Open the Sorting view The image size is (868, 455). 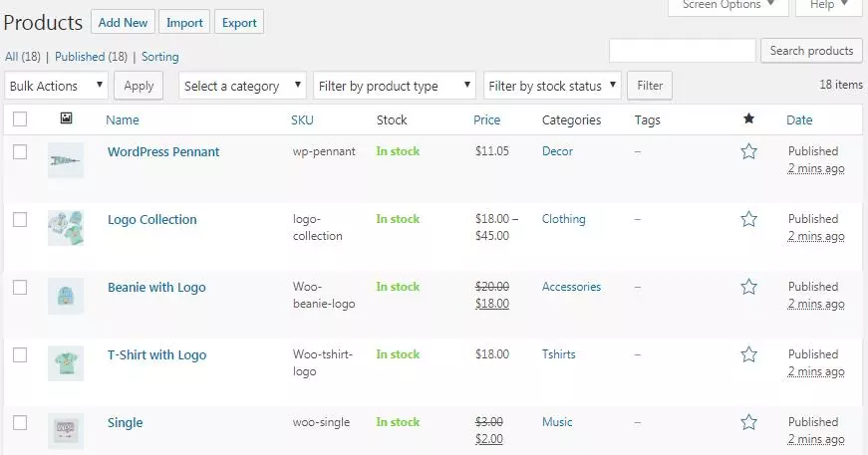coord(160,57)
